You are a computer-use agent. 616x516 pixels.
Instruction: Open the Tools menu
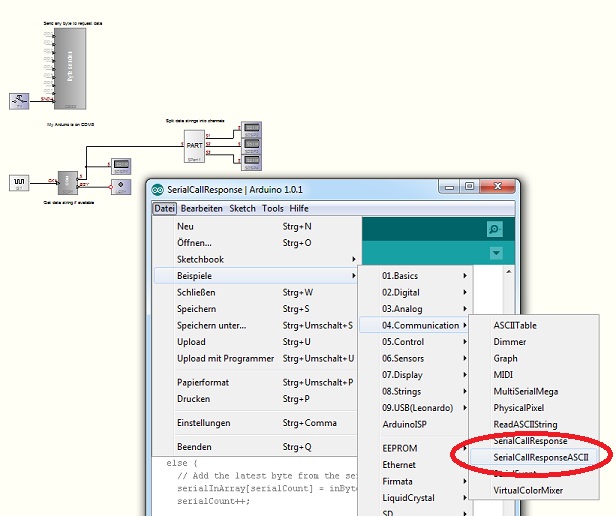coord(273,208)
